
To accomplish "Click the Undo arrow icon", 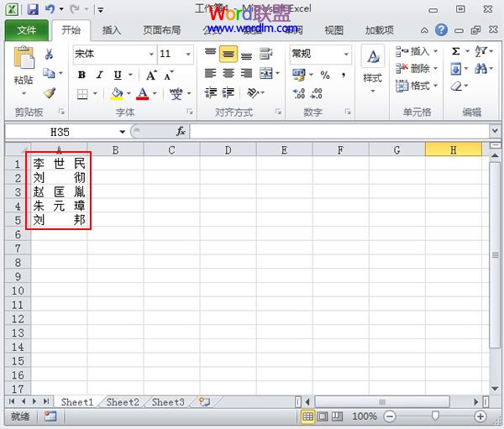I will (x=50, y=9).
